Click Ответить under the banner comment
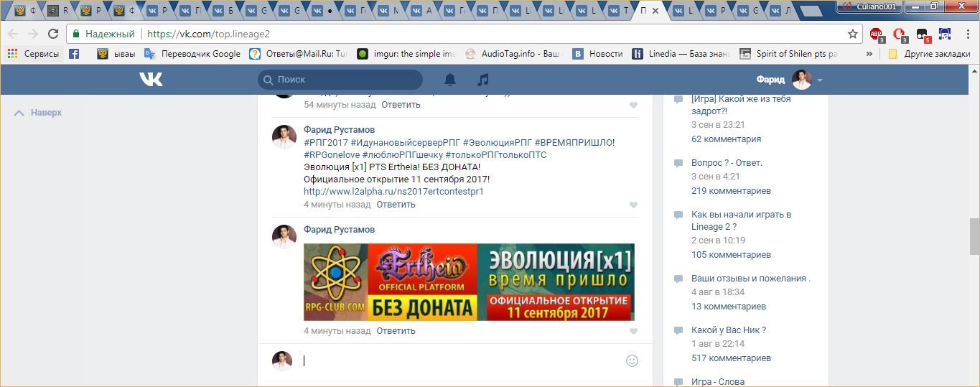This screenshot has height=387, width=980. (x=396, y=331)
